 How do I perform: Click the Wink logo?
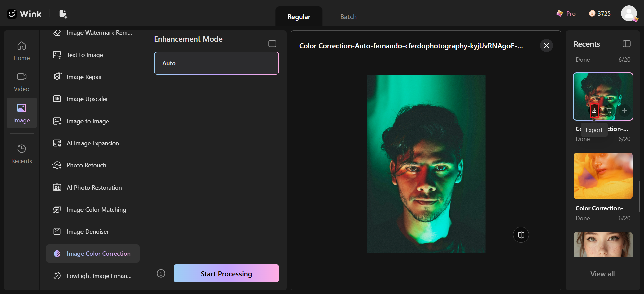[x=24, y=14]
